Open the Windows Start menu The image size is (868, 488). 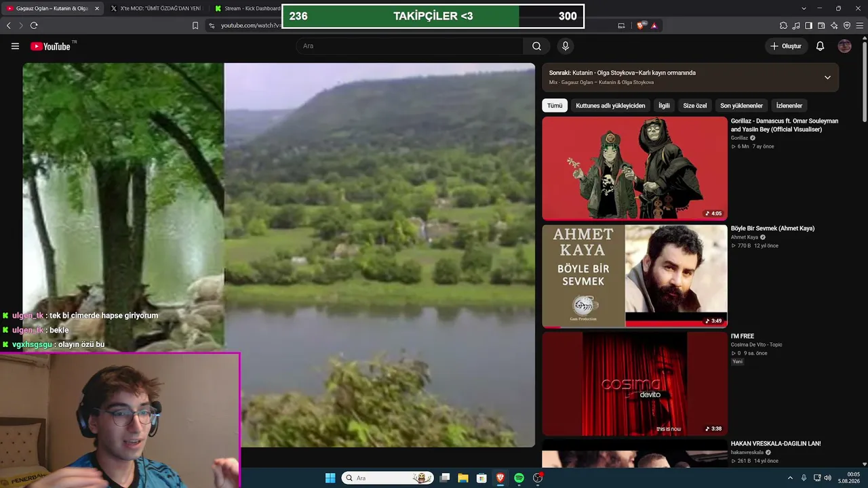click(x=330, y=478)
